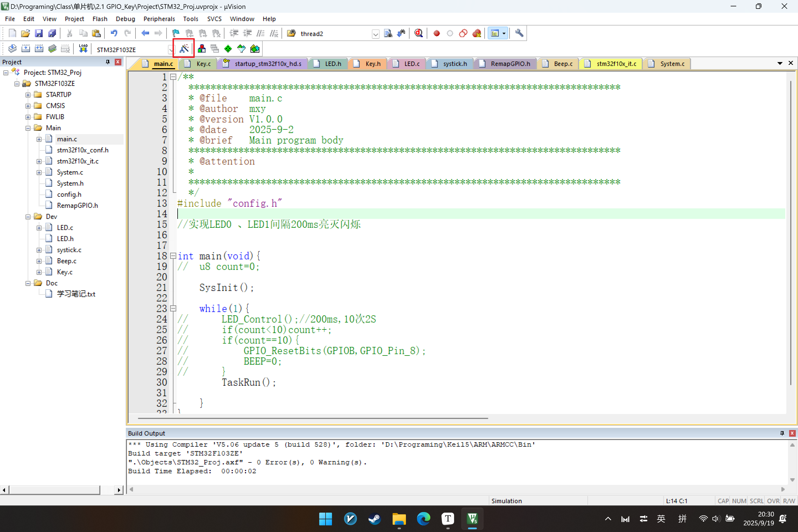Close the Project panel
This screenshot has height=532, width=798.
118,62
